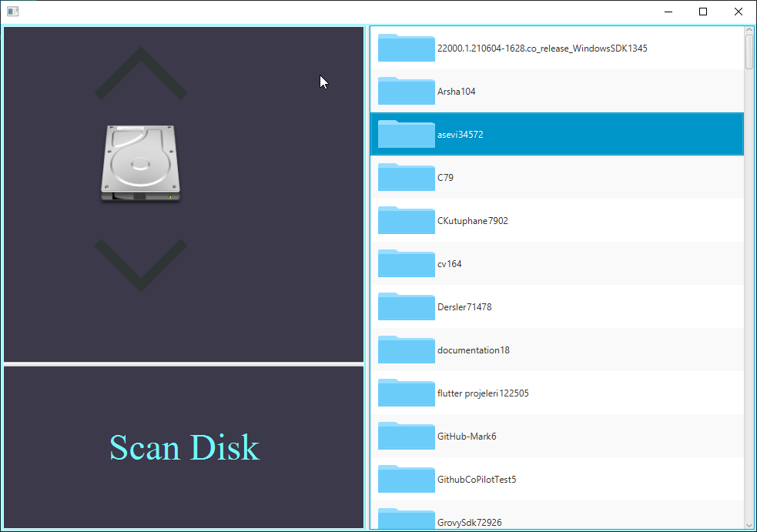Click the scrollbar up arrow
Screen dimensions: 757x532
(x=749, y=30)
